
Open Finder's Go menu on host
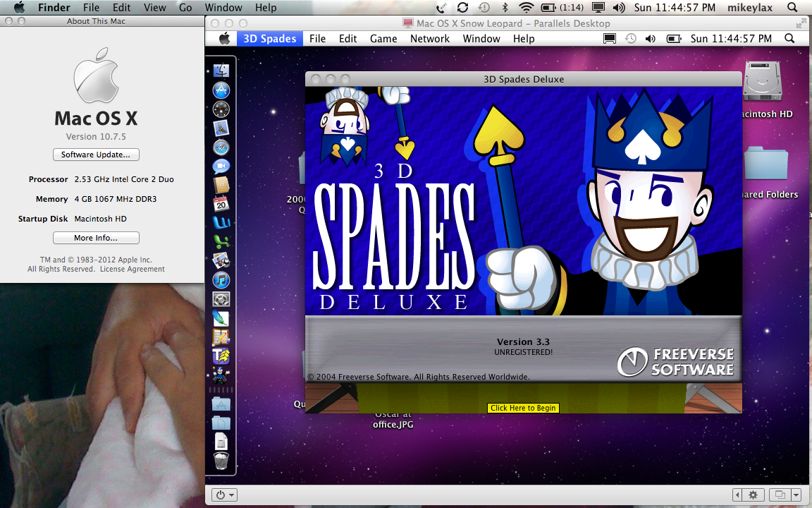click(185, 7)
